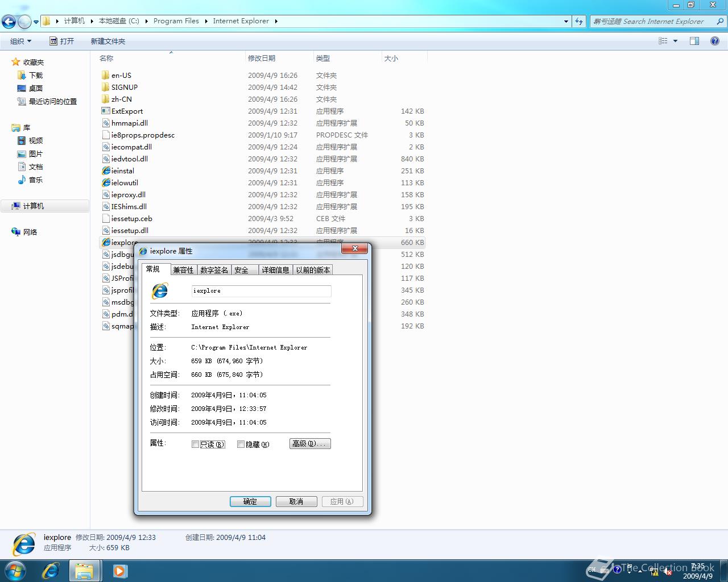Select the en-US folder icon
Screen dimensions: 728x582
(x=105, y=75)
